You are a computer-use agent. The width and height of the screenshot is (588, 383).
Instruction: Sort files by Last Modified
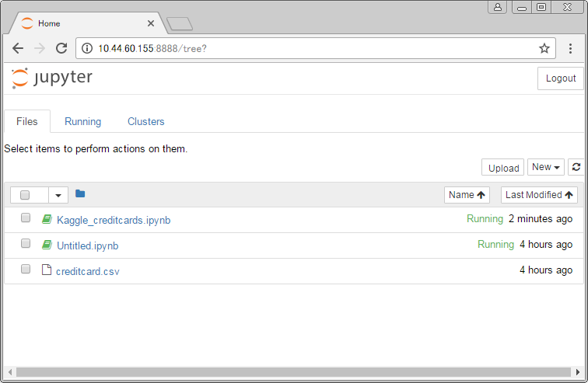pyautogui.click(x=539, y=195)
